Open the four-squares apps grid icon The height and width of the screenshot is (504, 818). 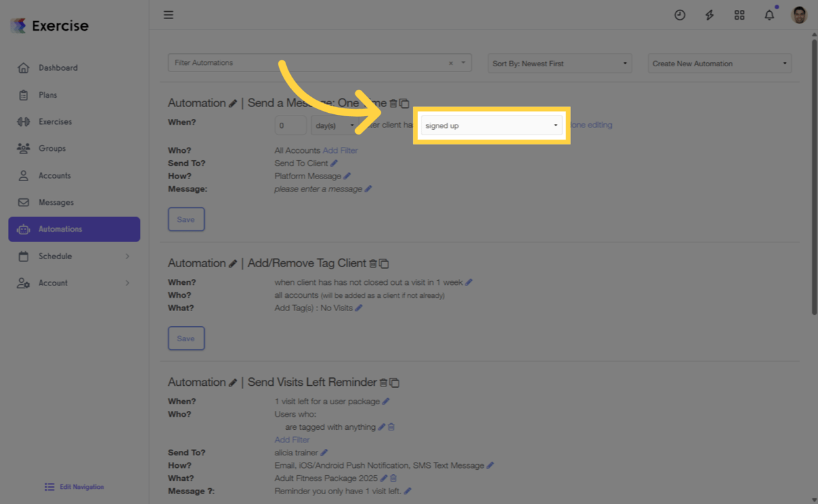[x=739, y=14]
